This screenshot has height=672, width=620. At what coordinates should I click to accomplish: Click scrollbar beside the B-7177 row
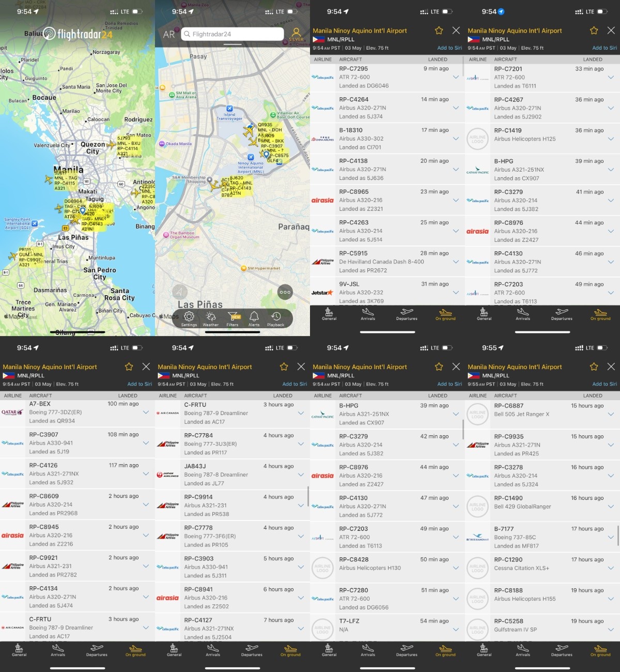click(x=618, y=536)
